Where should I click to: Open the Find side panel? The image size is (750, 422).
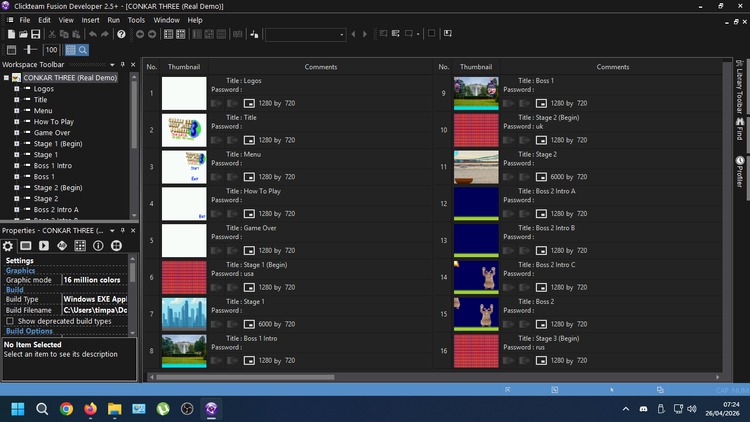(740, 129)
